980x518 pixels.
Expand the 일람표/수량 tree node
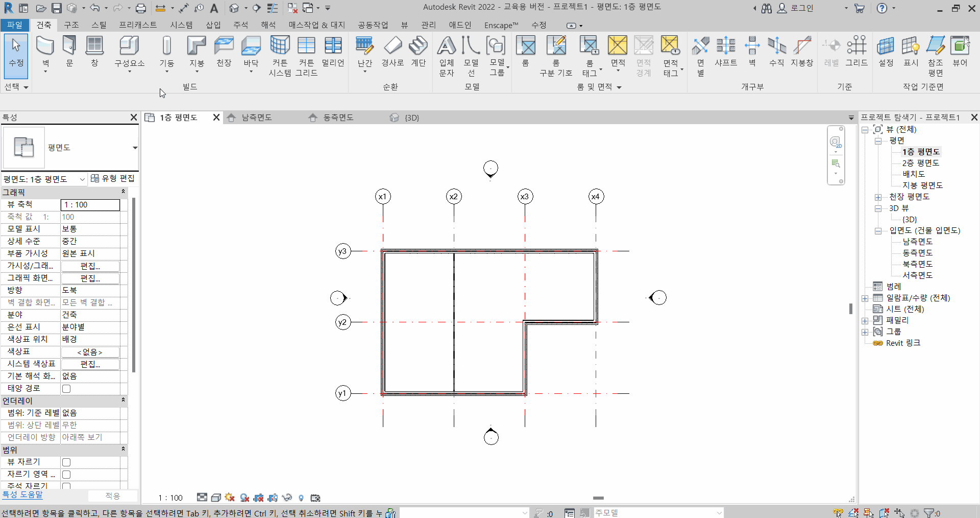[865, 298]
